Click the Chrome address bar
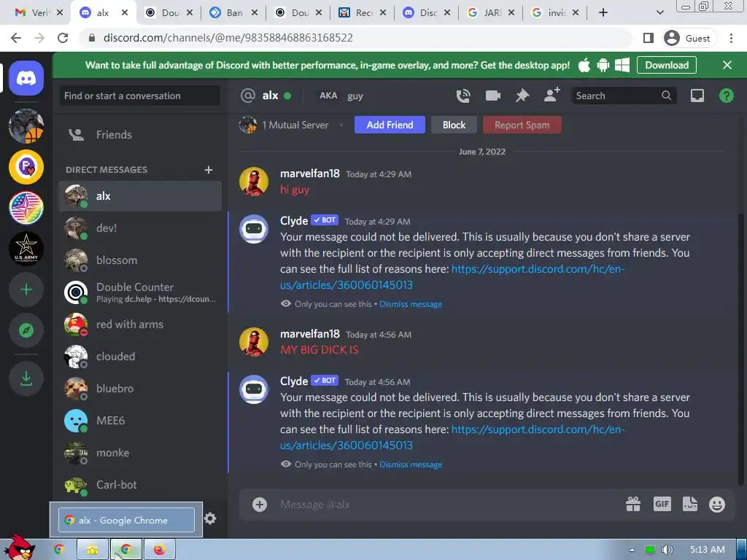 click(355, 38)
